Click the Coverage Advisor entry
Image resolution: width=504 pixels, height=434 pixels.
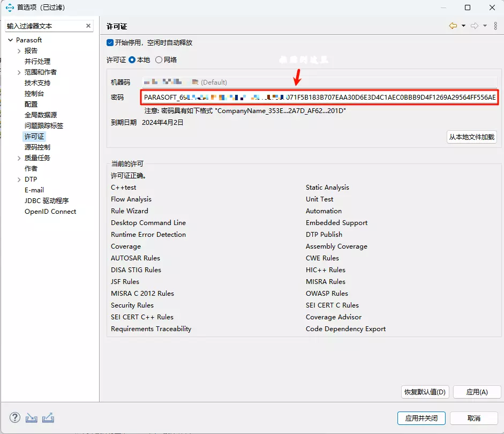(334, 317)
